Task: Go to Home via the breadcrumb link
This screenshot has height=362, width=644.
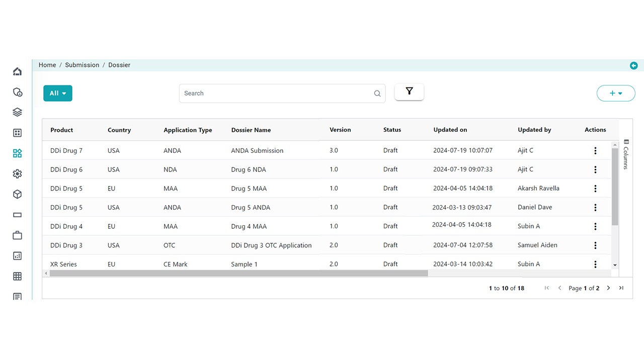Action: coord(47,65)
